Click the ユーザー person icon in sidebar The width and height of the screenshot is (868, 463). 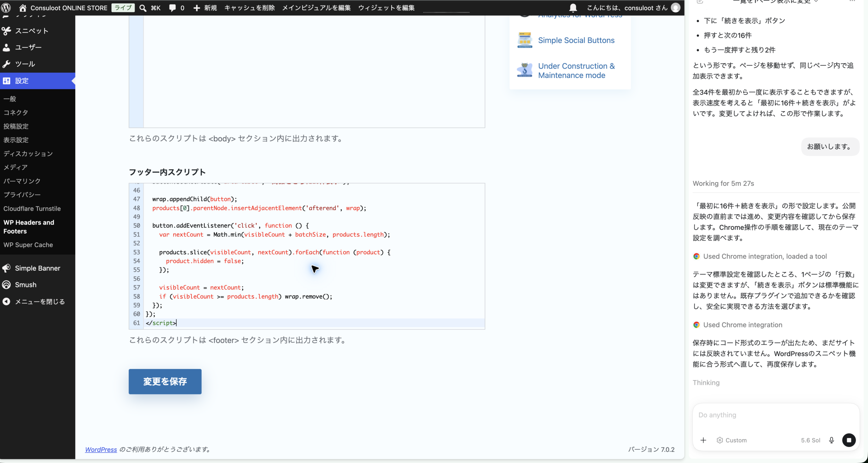coord(6,47)
